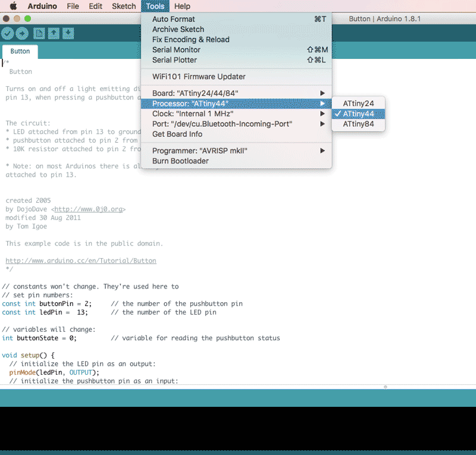476x455 pixels.
Task: Open the arduino.cc Tutorial/Button link
Action: [81, 261]
